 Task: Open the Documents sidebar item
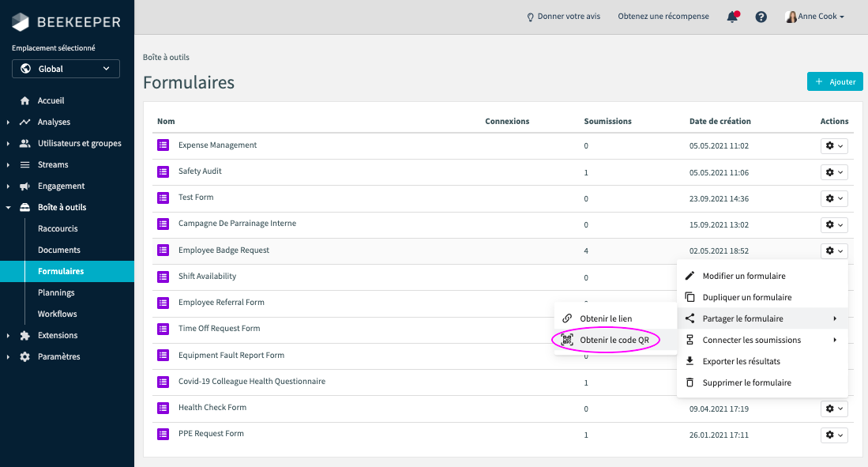[x=59, y=250]
